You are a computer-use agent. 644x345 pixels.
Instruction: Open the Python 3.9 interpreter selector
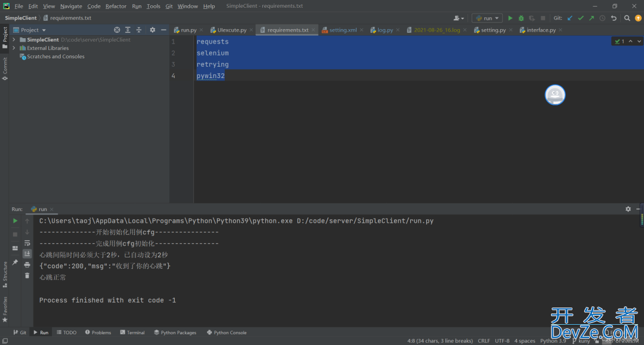553,341
